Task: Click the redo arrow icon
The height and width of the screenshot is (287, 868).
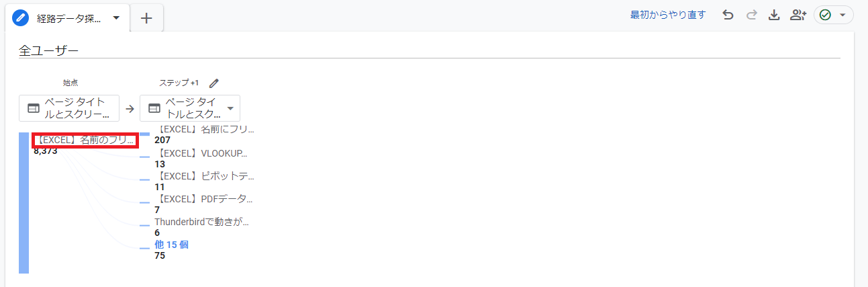Action: [x=751, y=15]
